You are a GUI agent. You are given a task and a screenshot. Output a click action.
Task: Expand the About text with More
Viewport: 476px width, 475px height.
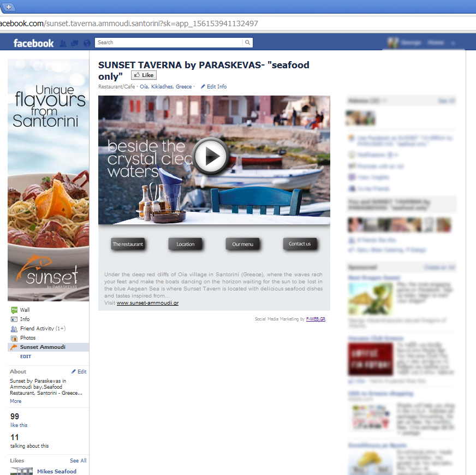pos(16,401)
